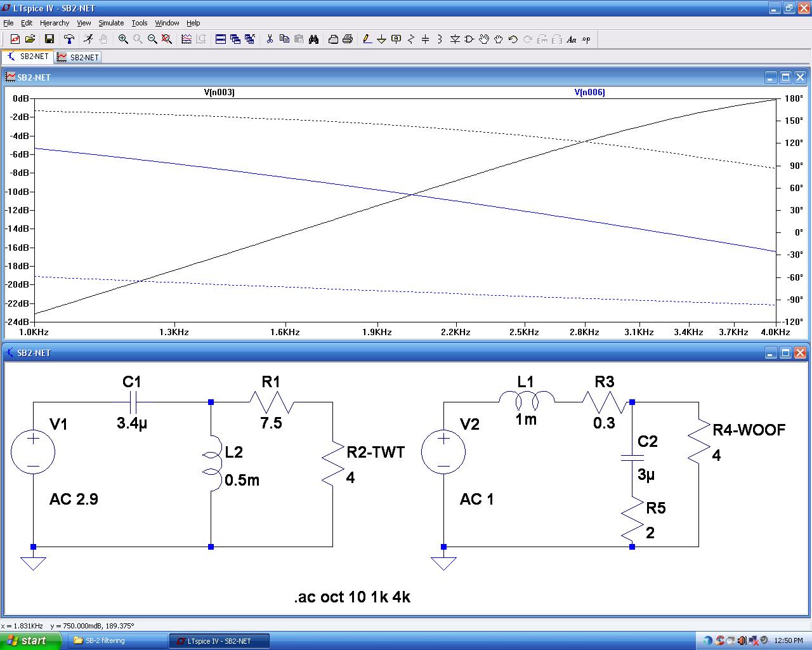Screen dimensions: 812x650
Task: Click the AC 2.9 value of V1
Action: pos(74,500)
